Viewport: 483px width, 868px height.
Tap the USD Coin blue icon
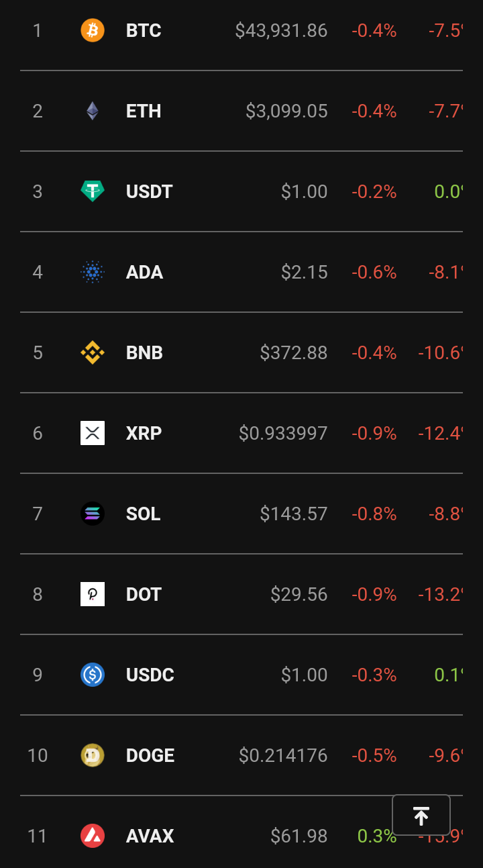tap(93, 675)
